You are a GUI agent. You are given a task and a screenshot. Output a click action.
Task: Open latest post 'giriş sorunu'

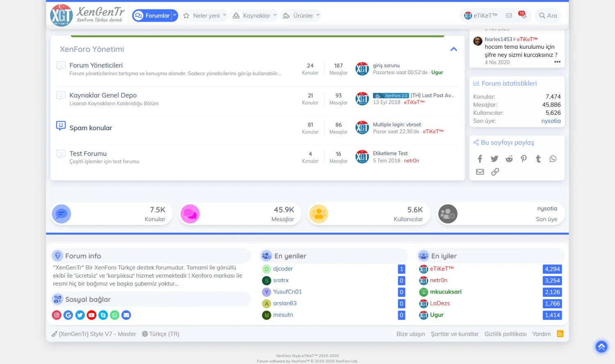click(x=386, y=66)
